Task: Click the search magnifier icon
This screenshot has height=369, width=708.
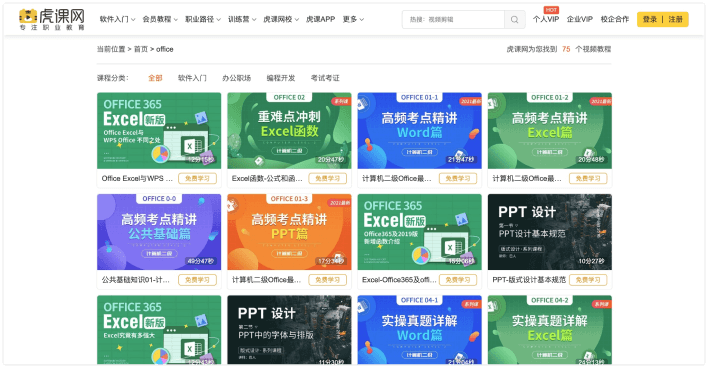Action: 514,19
